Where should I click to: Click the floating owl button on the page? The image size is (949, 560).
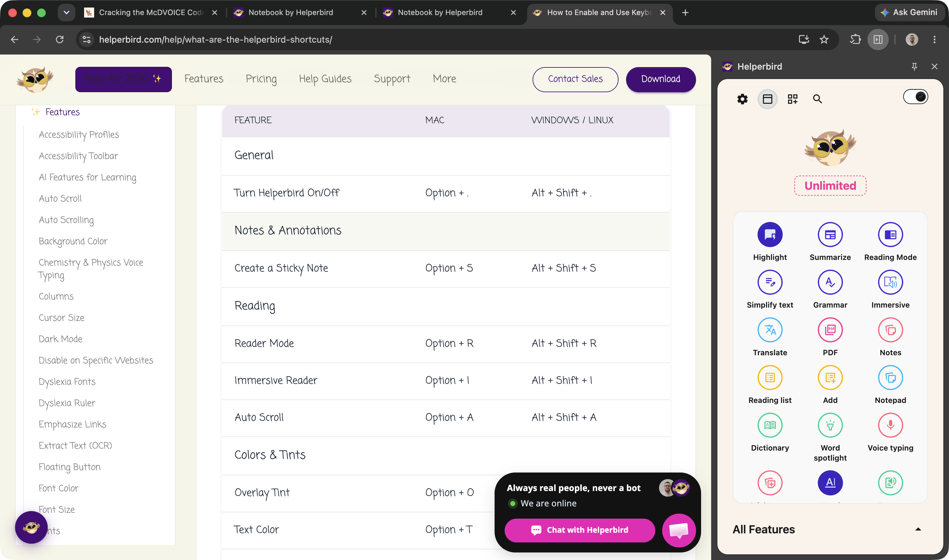point(31,527)
